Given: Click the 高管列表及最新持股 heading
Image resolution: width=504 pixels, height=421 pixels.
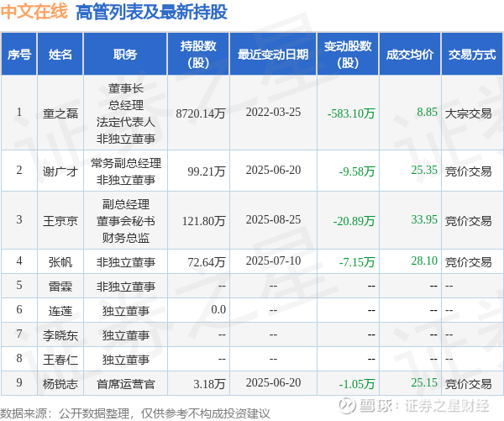Looking at the screenshot, I should (152, 13).
